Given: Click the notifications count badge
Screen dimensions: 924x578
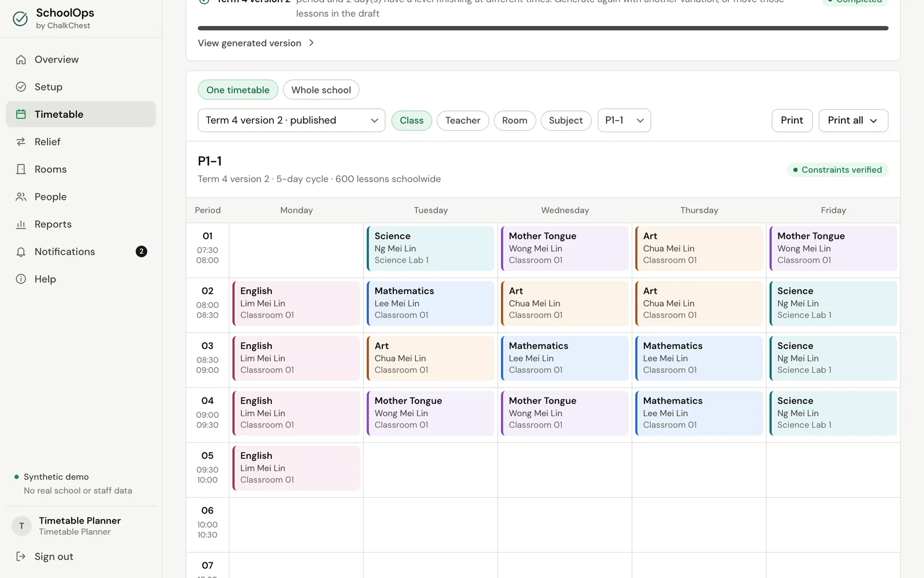Looking at the screenshot, I should click(141, 251).
